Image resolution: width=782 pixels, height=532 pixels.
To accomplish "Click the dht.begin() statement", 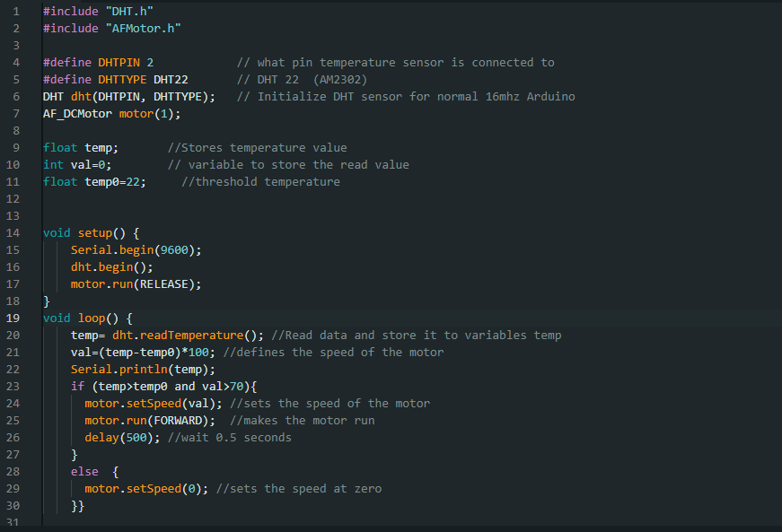I will pos(112,266).
